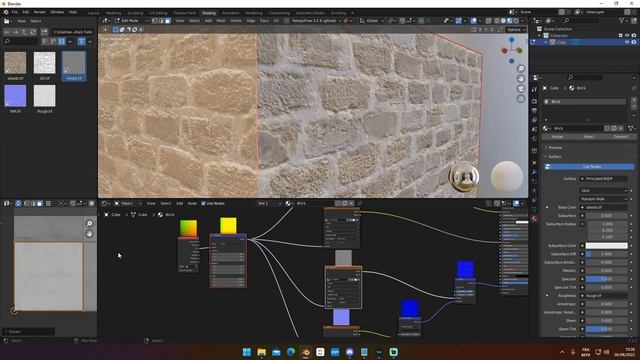This screenshot has width=640, height=360.
Task: Open the Random Walk subsurface method dropdown
Action: (x=603, y=199)
